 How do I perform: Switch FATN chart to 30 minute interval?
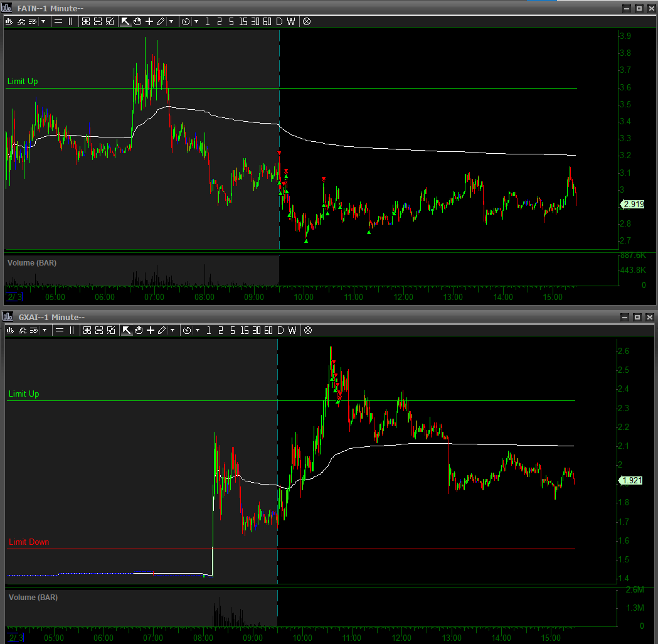[255, 21]
